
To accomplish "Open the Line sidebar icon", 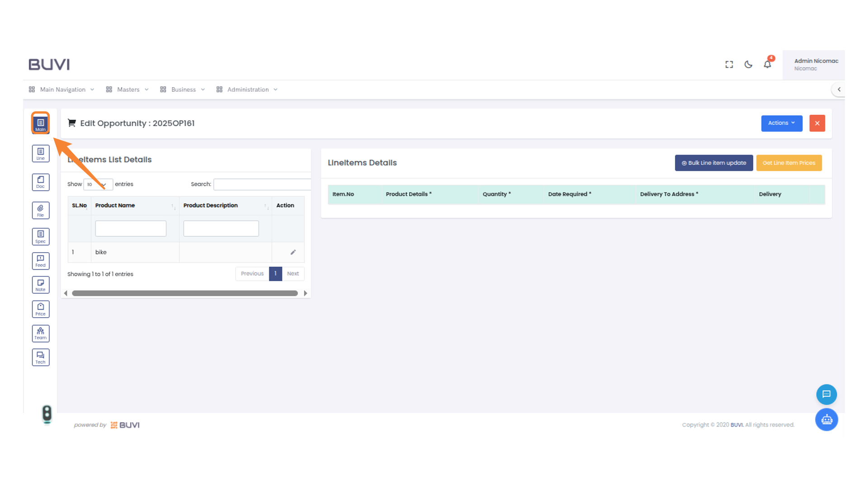I will coord(41,154).
